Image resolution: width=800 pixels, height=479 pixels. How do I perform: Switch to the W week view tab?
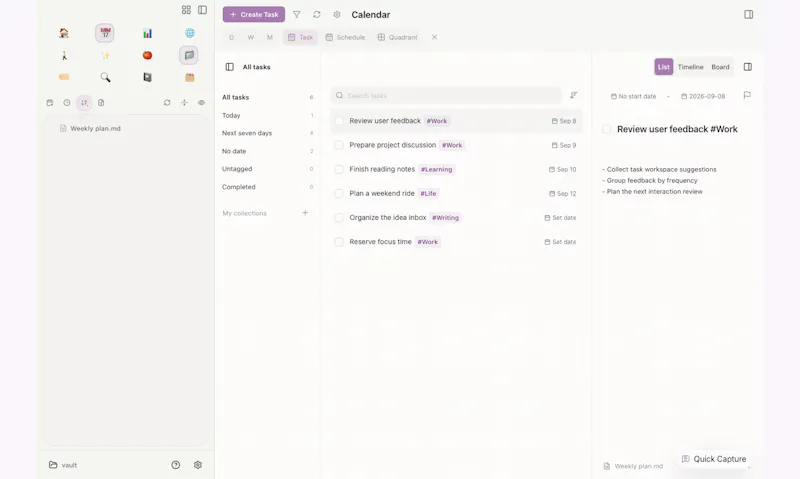tap(251, 37)
